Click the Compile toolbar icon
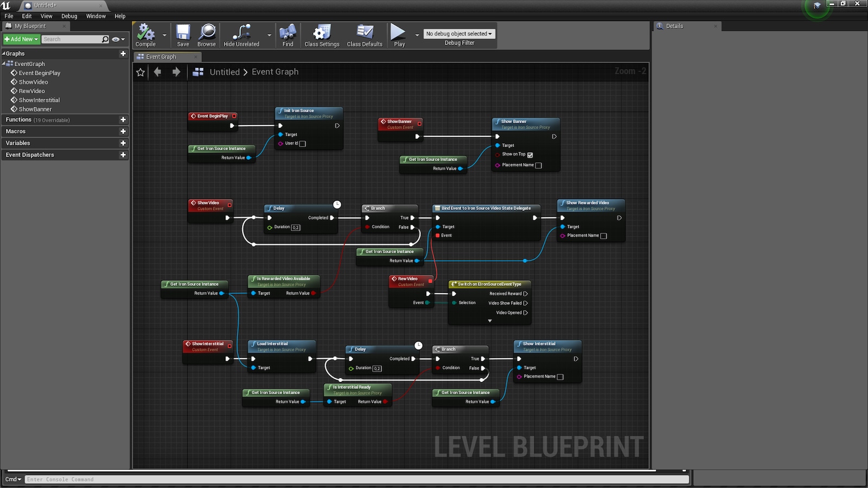 click(145, 33)
